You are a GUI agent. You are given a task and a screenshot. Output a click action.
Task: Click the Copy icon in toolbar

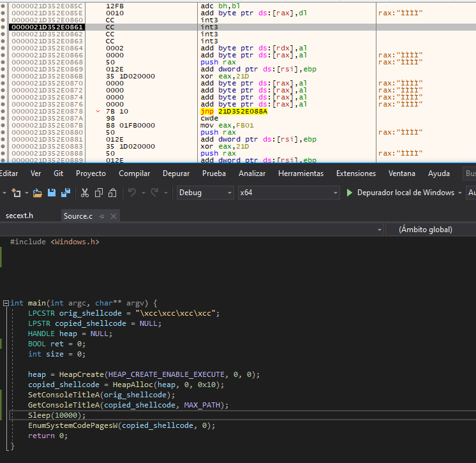click(x=99, y=193)
